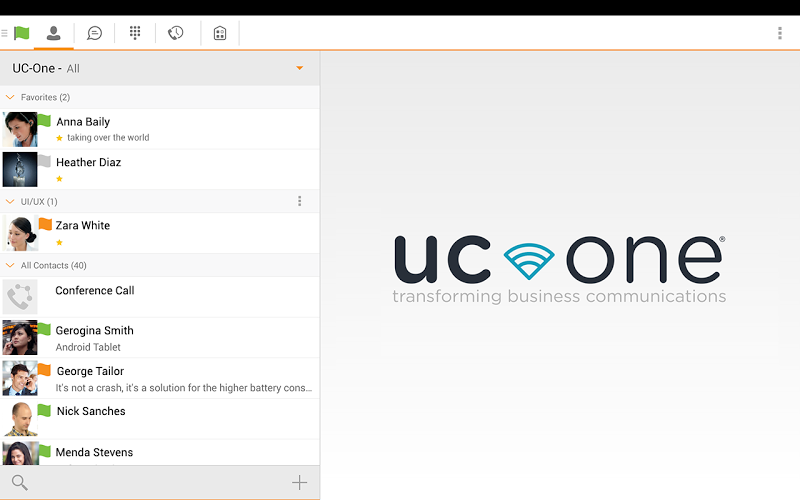Click Heather Diaz's avatar image

(20, 169)
